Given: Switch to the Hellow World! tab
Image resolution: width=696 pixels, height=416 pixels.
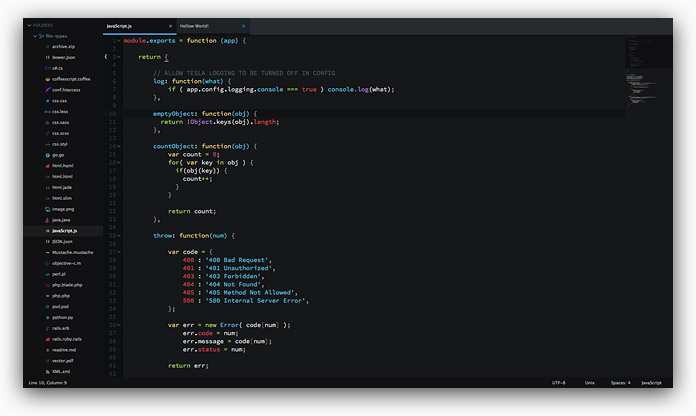Looking at the screenshot, I should [213, 26].
